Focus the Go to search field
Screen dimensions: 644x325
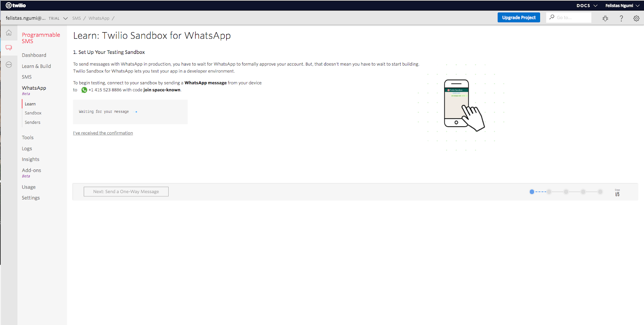569,17
